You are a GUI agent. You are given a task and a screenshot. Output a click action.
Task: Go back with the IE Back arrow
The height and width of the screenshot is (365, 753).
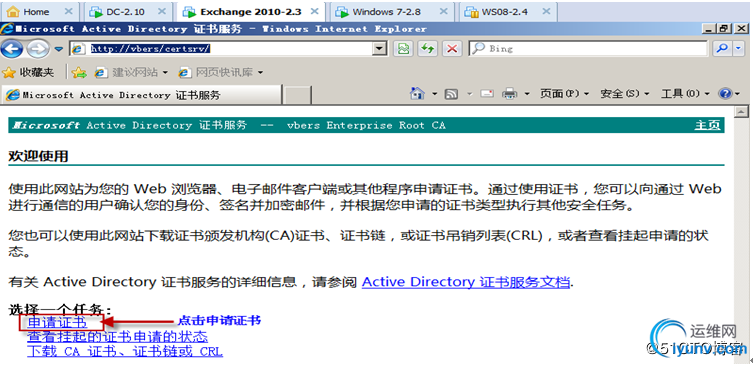[x=11, y=48]
